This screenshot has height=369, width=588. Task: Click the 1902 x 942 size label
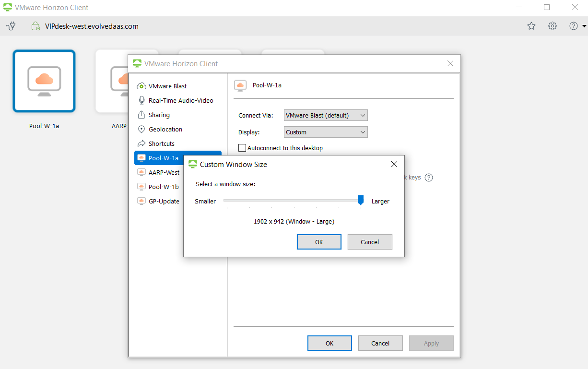coord(294,221)
